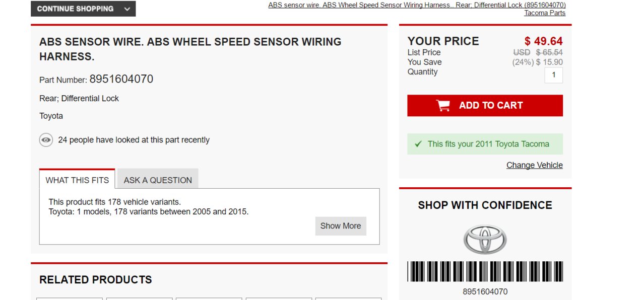This screenshot has height=300, width=644.
Task: Open the Tacoma Parts breadcrumb link
Action: (545, 13)
